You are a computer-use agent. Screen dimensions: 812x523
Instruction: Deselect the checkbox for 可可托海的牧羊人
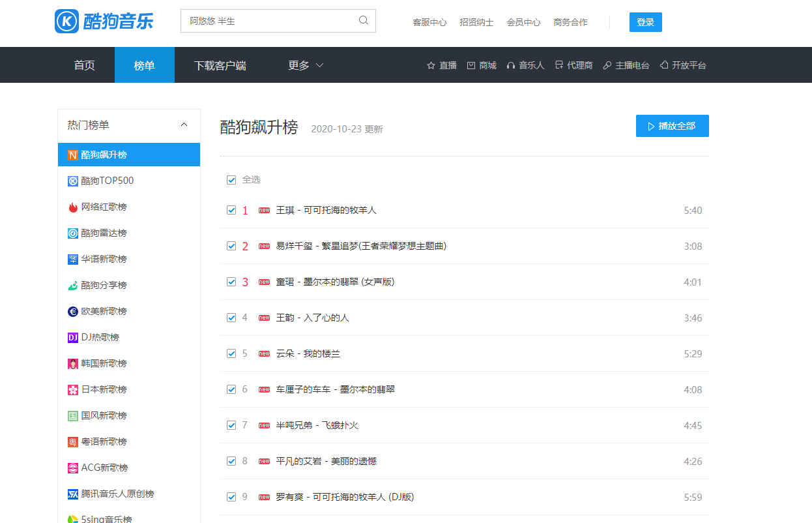coord(231,210)
